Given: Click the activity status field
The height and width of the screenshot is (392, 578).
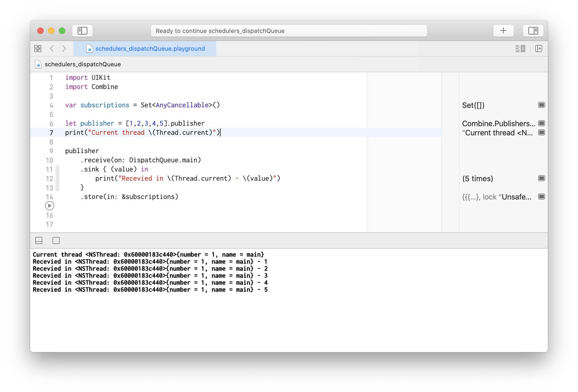Looking at the screenshot, I should coord(289,31).
